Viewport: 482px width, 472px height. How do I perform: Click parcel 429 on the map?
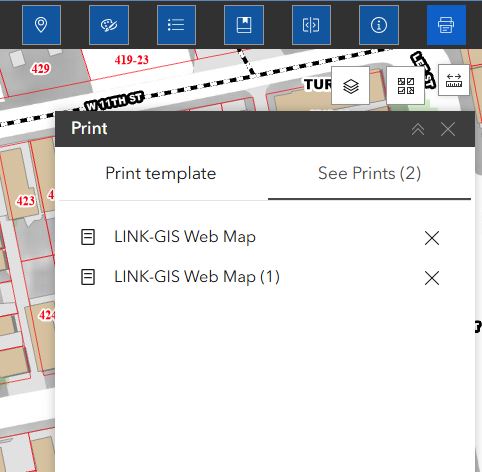(40, 69)
